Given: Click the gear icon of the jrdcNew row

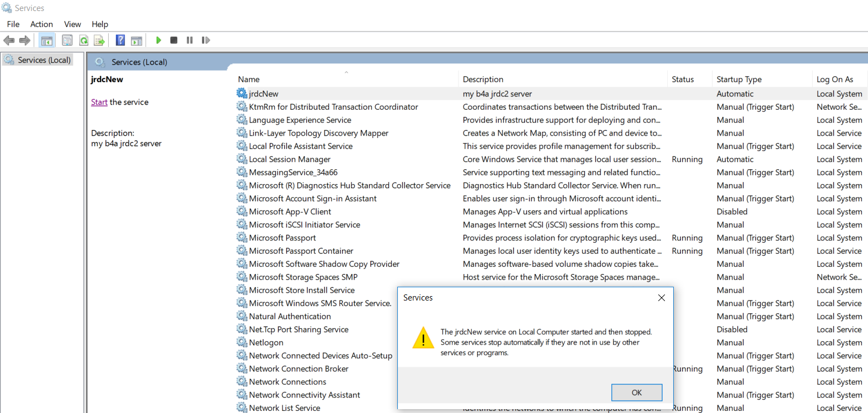Looking at the screenshot, I should click(242, 93).
